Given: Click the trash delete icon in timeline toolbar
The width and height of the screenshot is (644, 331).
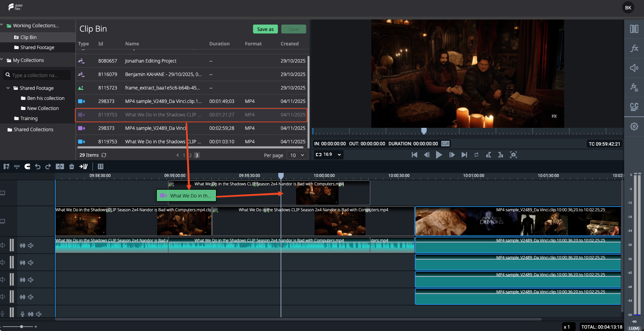Looking at the screenshot, I should [71, 167].
